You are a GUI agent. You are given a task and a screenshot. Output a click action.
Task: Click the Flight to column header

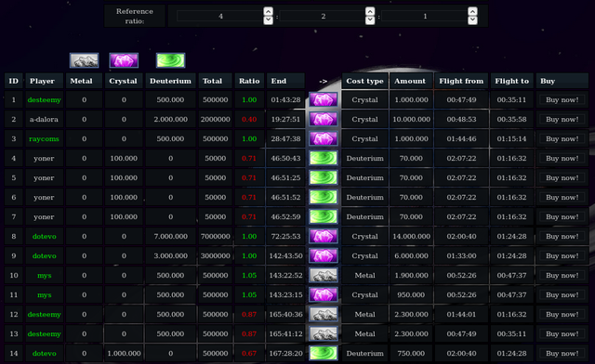[511, 81]
